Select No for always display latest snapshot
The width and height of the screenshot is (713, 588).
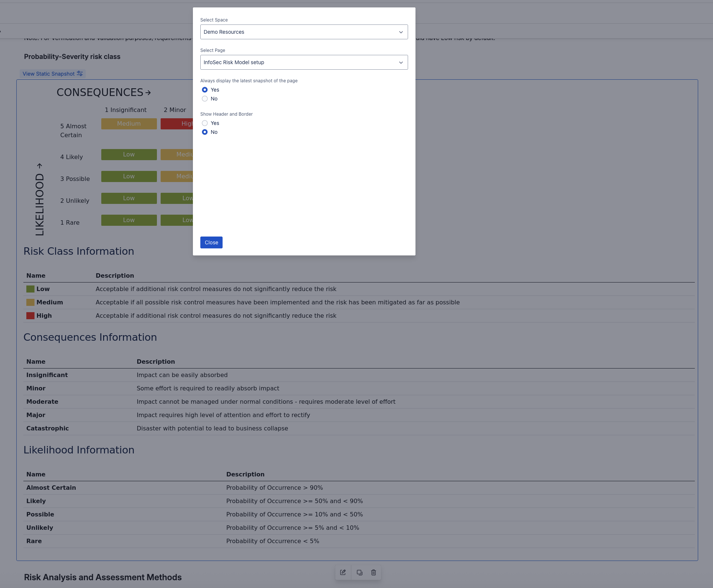pyautogui.click(x=205, y=99)
